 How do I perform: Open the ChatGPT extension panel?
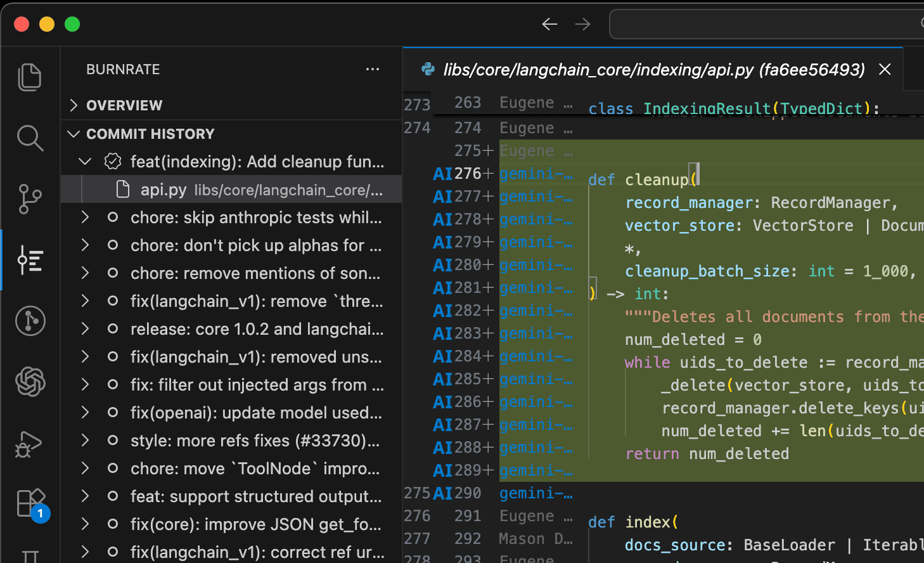click(30, 382)
